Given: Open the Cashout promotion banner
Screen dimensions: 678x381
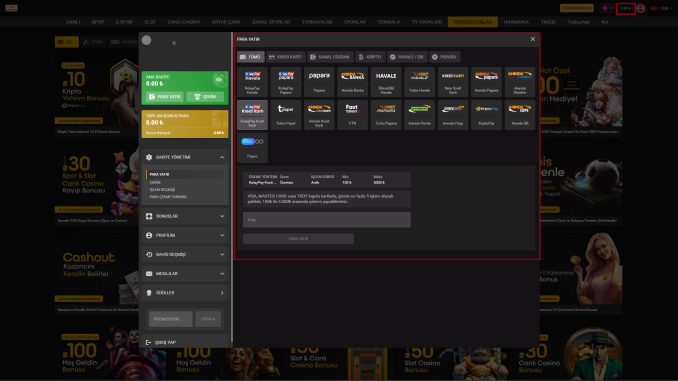Looking at the screenshot, I should (96, 270).
